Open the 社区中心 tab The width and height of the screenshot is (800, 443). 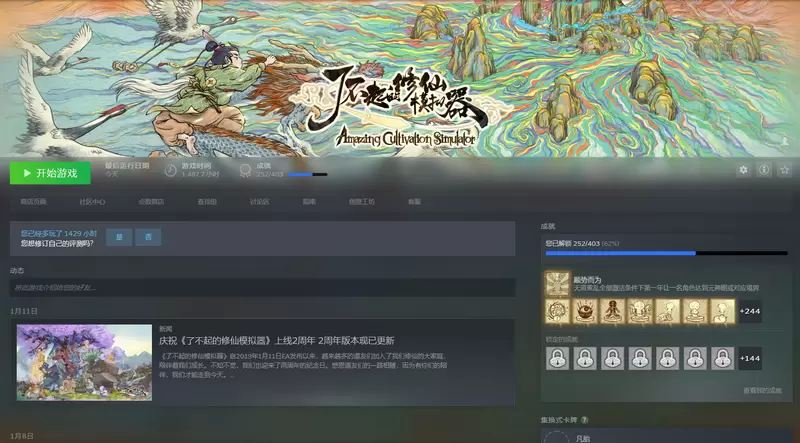92,202
